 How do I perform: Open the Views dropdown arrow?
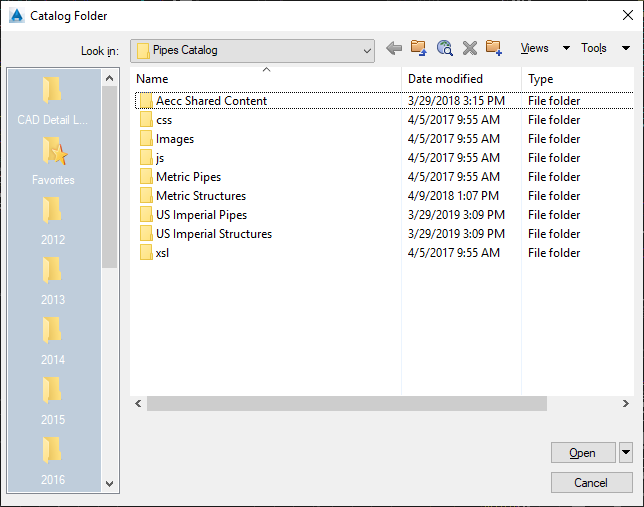(566, 48)
